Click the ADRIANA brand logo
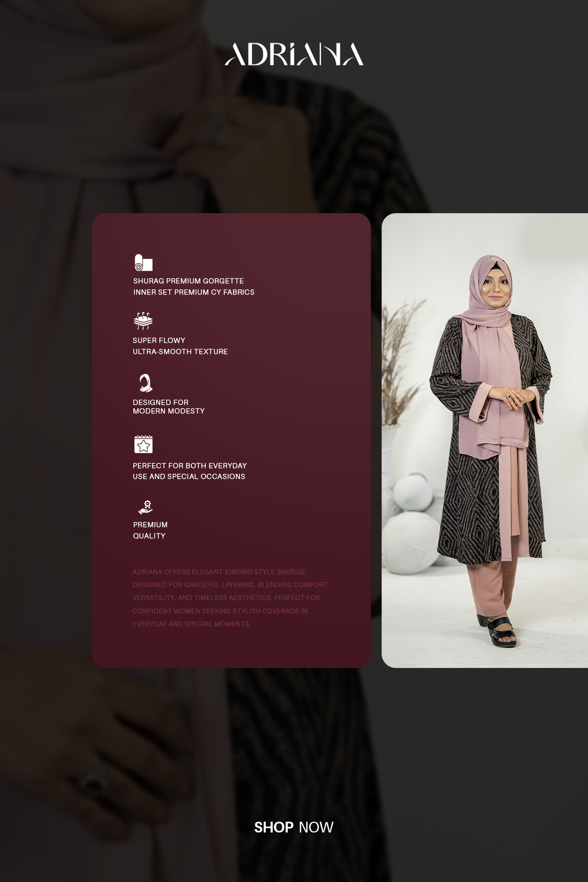This screenshot has width=588, height=882. (294, 54)
